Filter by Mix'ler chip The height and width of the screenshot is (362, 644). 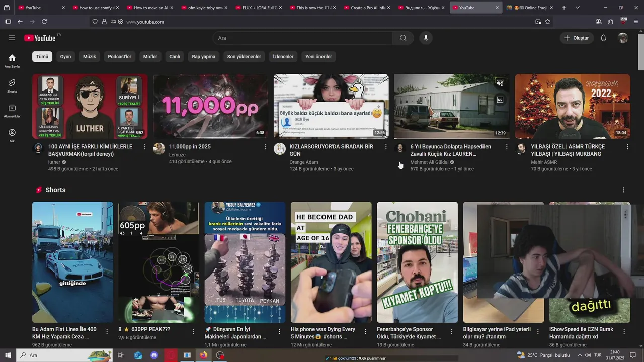[150, 57]
